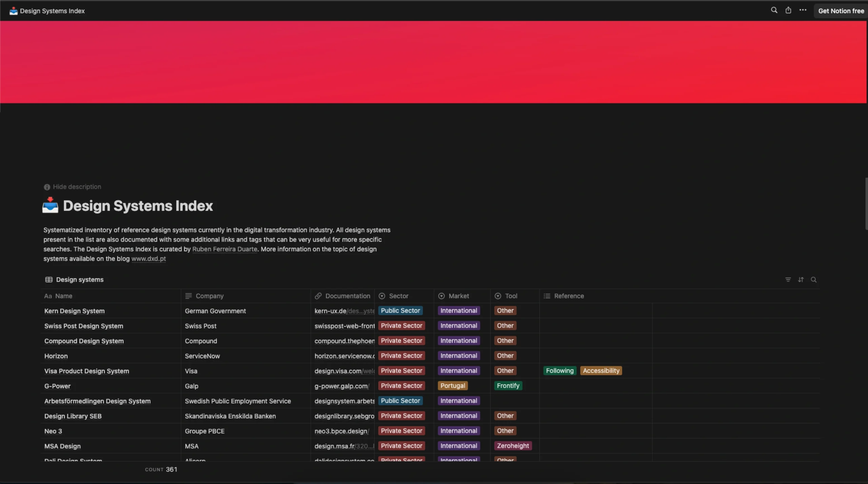Open Swiss Post Design System row
This screenshot has width=868, height=484.
coord(84,326)
